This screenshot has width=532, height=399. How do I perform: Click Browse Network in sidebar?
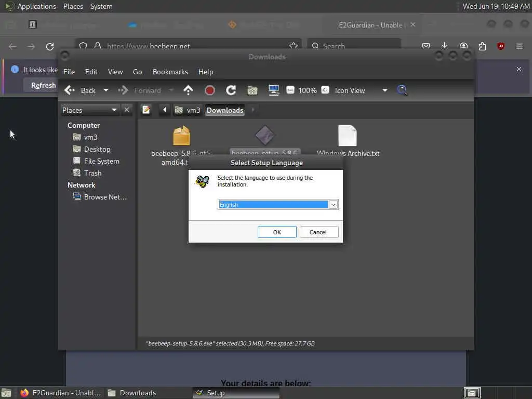pyautogui.click(x=100, y=197)
